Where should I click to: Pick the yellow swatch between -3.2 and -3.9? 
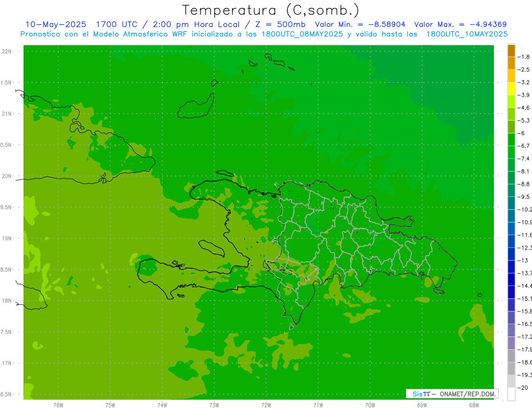point(511,89)
